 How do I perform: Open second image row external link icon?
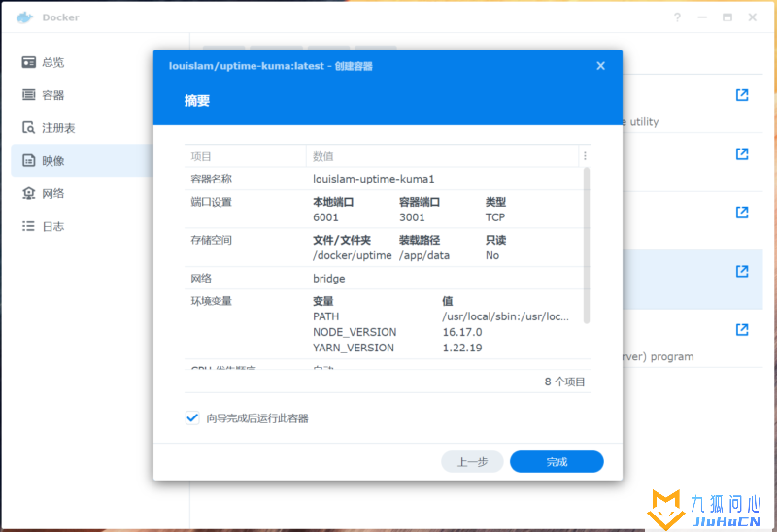coord(742,153)
